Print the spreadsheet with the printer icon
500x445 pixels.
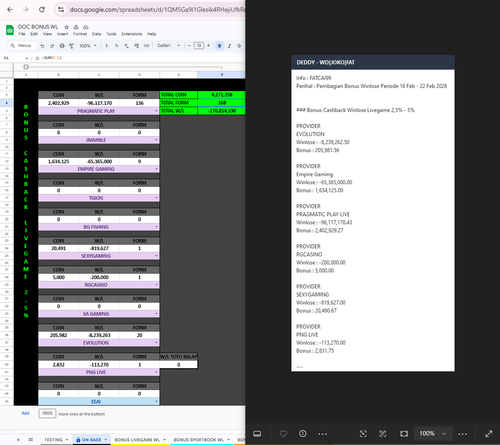click(x=62, y=46)
